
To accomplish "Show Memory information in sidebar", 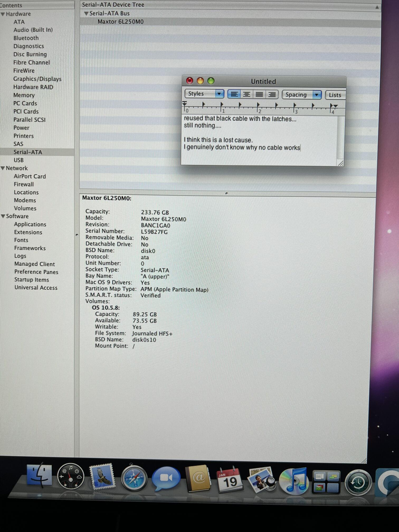I will click(x=24, y=95).
